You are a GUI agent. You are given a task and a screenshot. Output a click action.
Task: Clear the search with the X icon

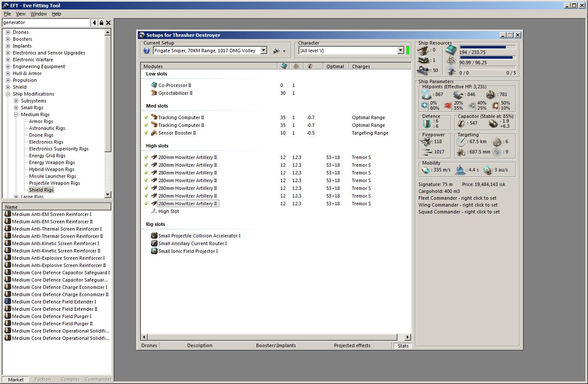click(108, 22)
